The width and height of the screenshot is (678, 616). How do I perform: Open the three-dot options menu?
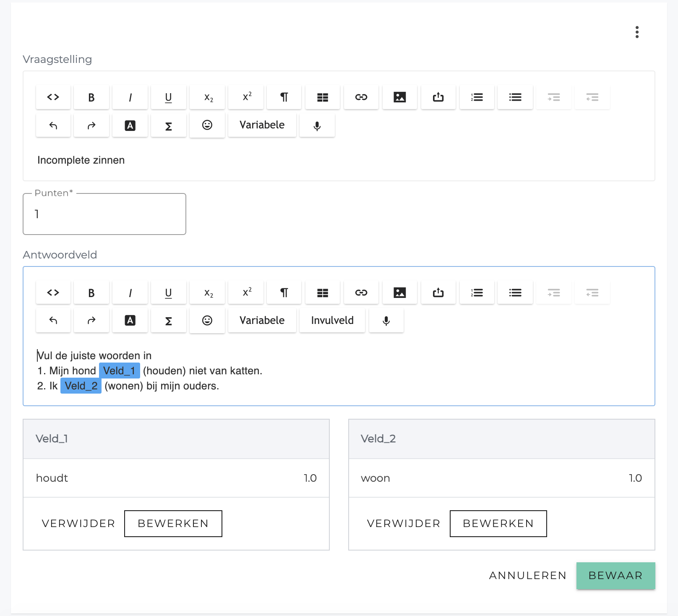click(637, 32)
